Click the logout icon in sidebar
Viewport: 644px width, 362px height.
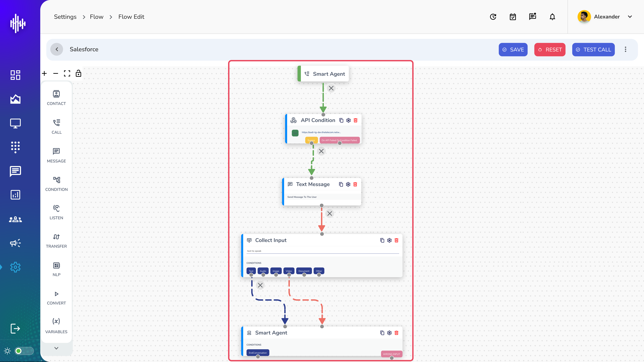click(15, 328)
